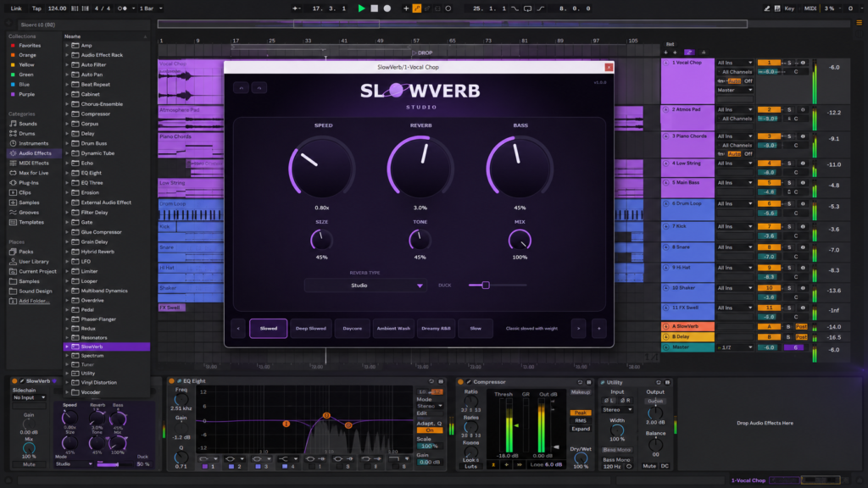868x488 pixels.
Task: Click the plus add preset button
Action: [x=599, y=328]
